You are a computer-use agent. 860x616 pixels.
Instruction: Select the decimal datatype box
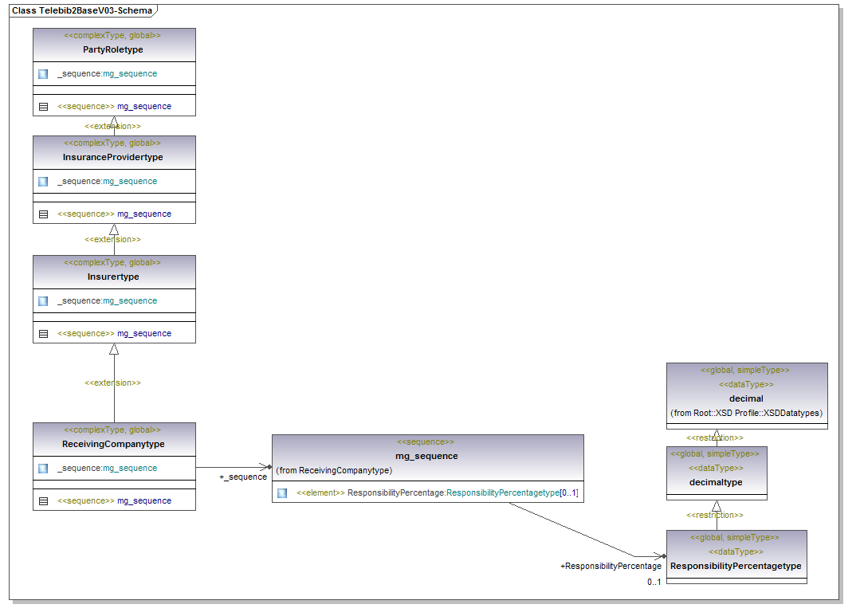tap(746, 398)
